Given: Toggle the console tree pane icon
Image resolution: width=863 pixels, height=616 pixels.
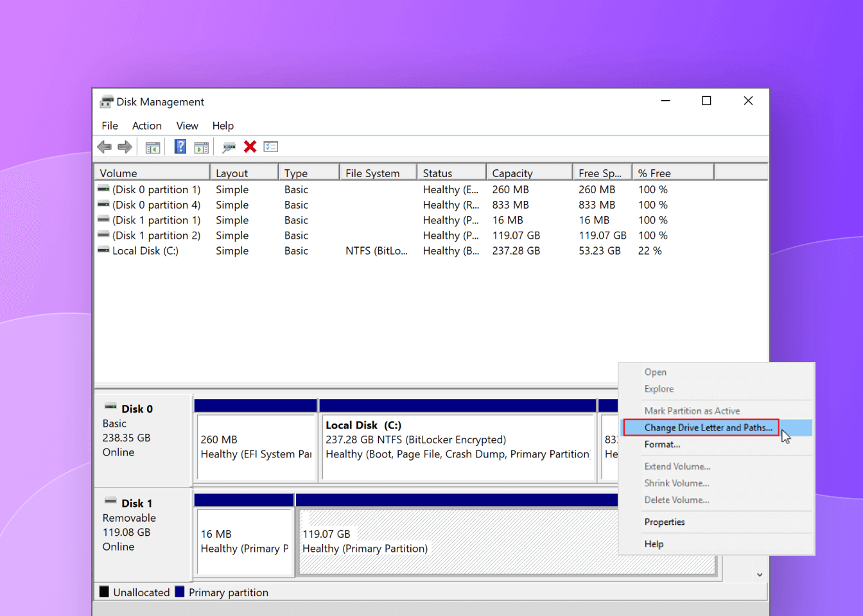Looking at the screenshot, I should tap(152, 146).
